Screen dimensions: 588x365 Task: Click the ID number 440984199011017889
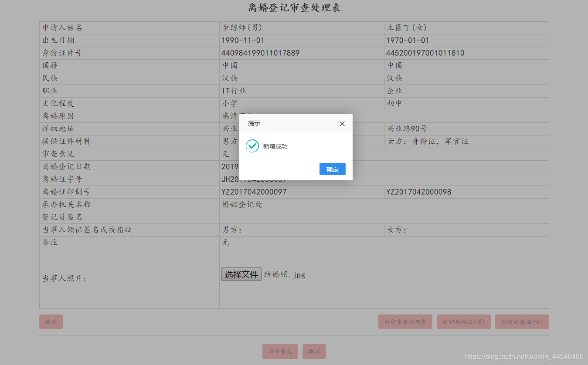260,53
